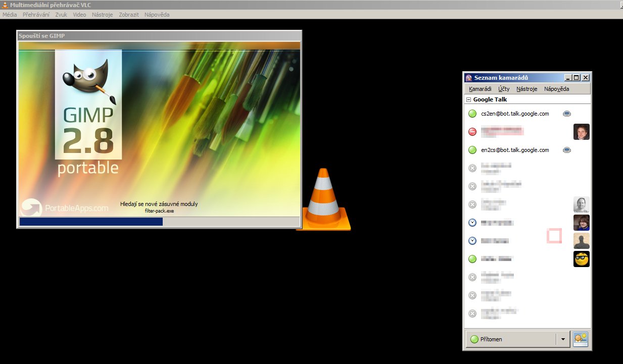Click the bot icon on cs2en row
The width and height of the screenshot is (623, 364).
click(x=567, y=114)
